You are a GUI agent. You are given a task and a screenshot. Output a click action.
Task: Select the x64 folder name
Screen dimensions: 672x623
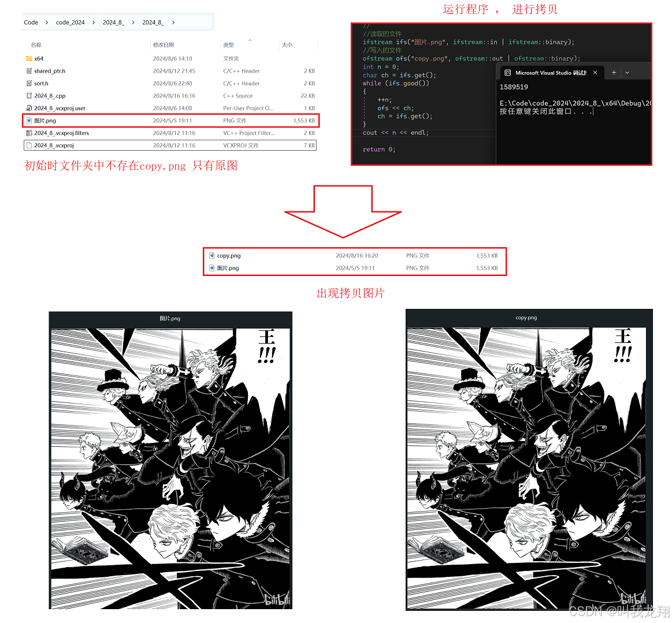point(39,59)
